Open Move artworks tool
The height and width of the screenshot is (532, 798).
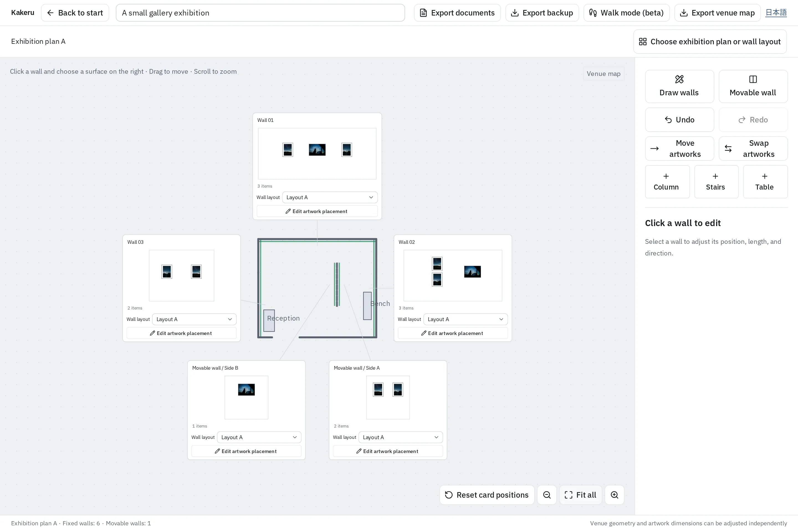click(679, 148)
